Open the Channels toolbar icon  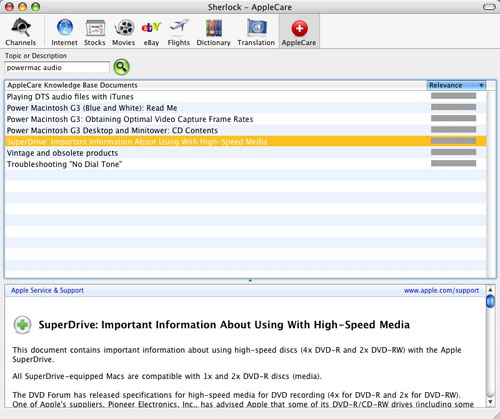pyautogui.click(x=21, y=32)
